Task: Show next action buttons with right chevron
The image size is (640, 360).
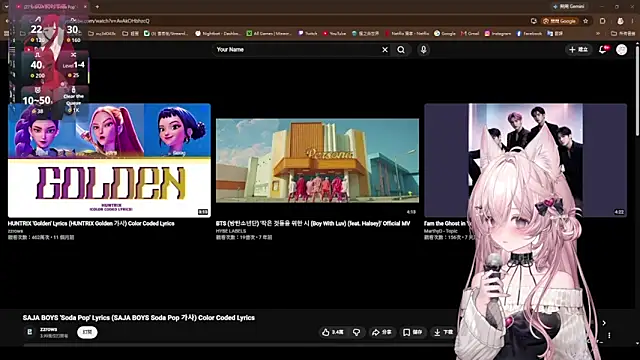Action: click(x=604, y=323)
